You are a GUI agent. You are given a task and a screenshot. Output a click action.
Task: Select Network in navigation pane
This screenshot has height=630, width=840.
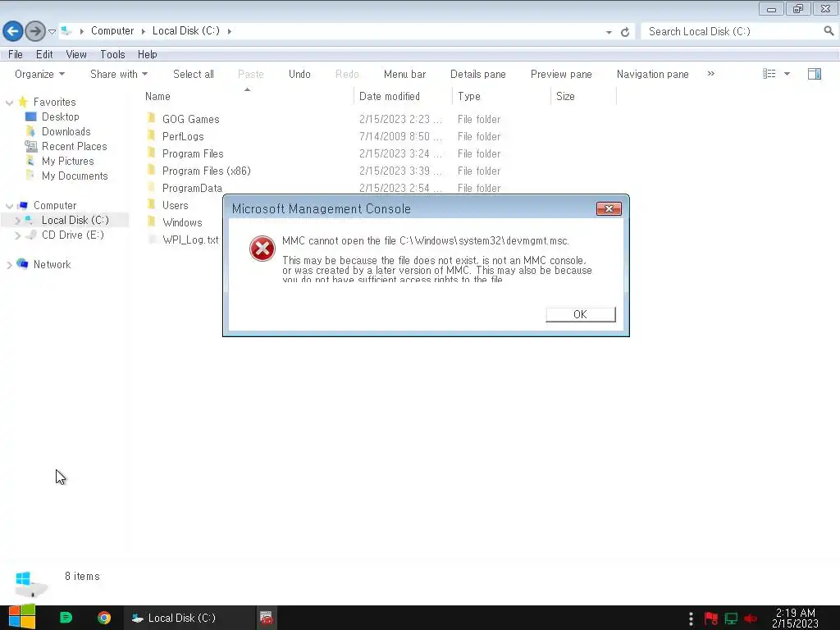(52, 264)
